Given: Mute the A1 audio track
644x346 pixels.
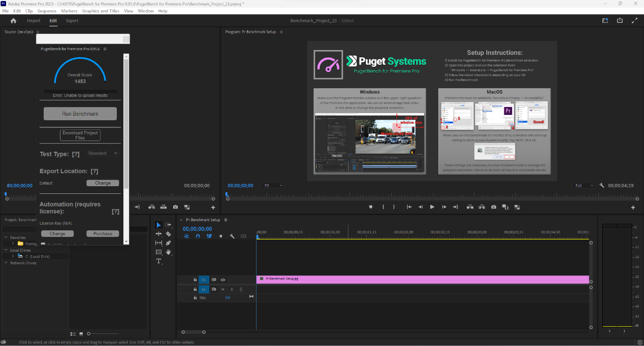Looking at the screenshot, I should tap(222, 289).
